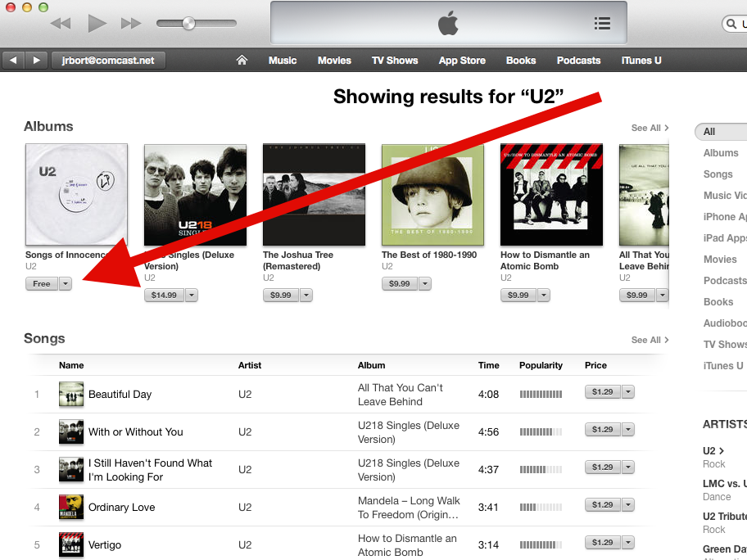
Task: Expand dropdown next to Free button
Action: 66,284
